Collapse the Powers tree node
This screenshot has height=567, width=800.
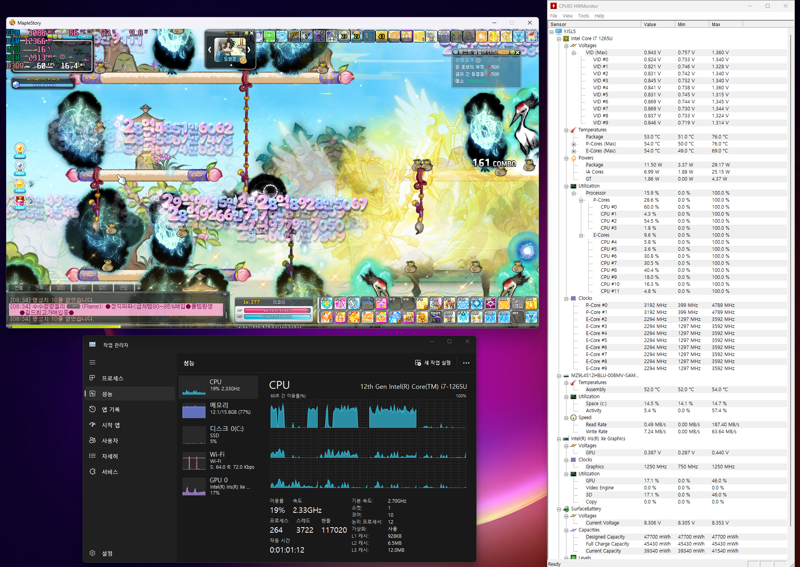coord(566,158)
